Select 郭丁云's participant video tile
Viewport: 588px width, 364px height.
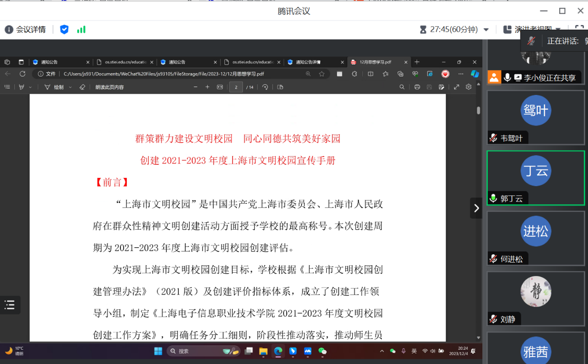click(x=536, y=177)
